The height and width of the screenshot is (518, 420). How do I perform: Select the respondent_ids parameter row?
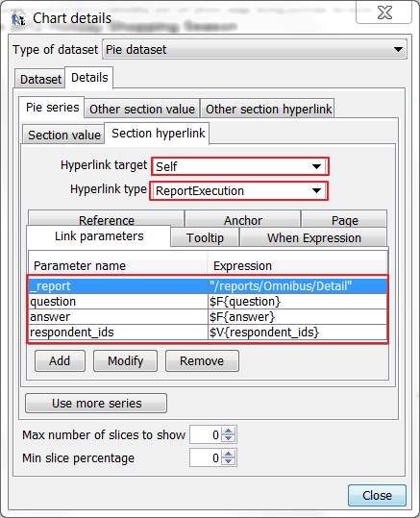[x=208, y=332]
